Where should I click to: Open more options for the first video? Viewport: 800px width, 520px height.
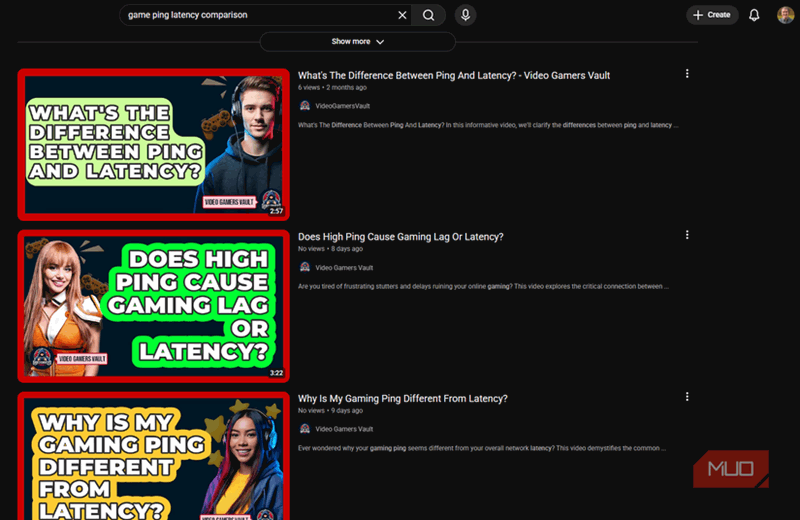687,74
